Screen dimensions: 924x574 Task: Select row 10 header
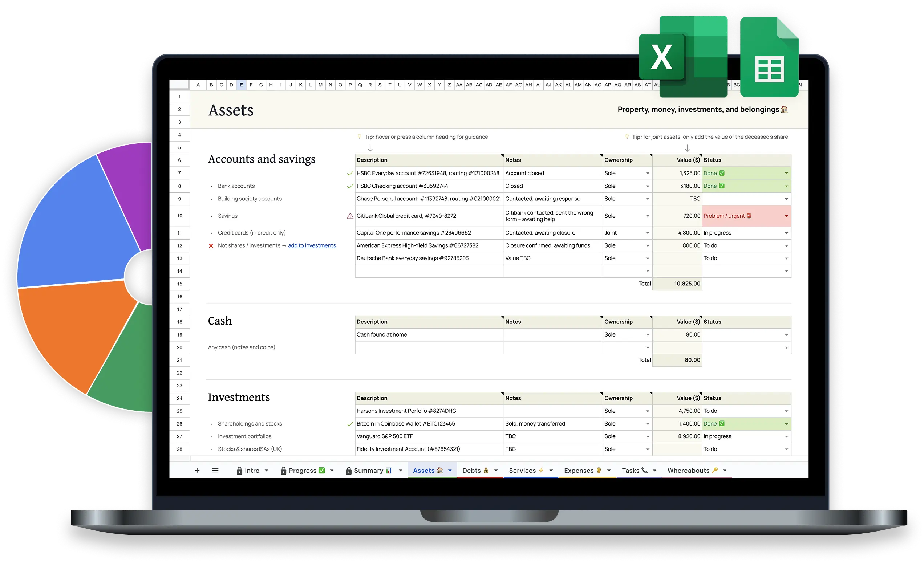coord(179,216)
